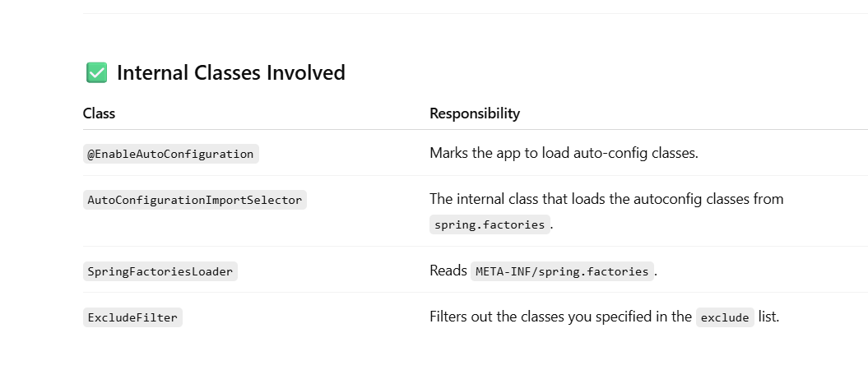Click the exclude inline code snippet
Screen dimensions: 868x370
point(725,317)
